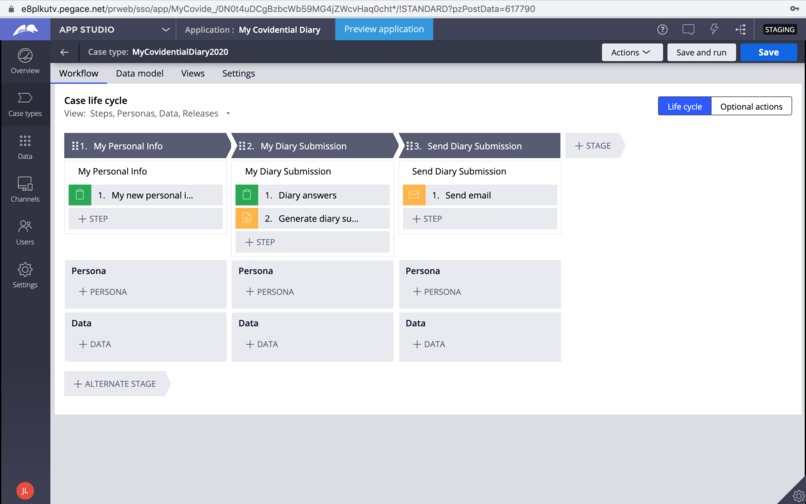Select the My Diary Submission stage header
Viewport: 806px width, 504px height.
[315, 146]
